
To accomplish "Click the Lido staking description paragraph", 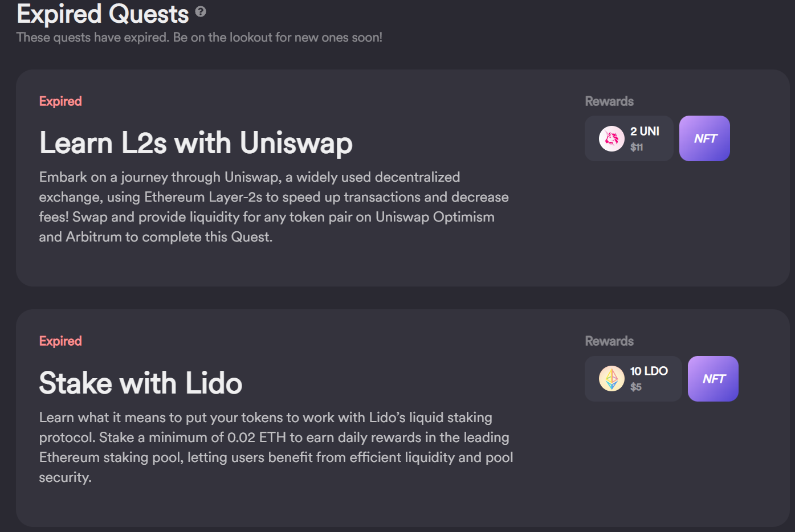I will 276,447.
